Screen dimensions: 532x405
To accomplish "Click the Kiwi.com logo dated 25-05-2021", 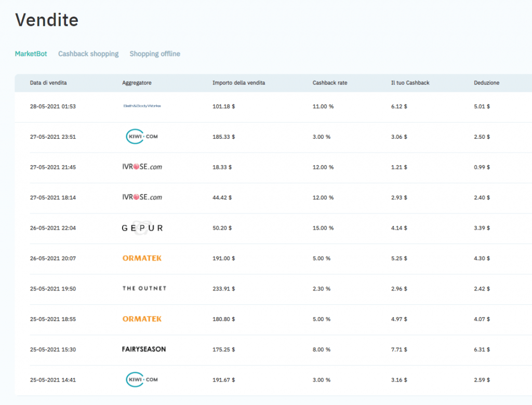I will [142, 380].
